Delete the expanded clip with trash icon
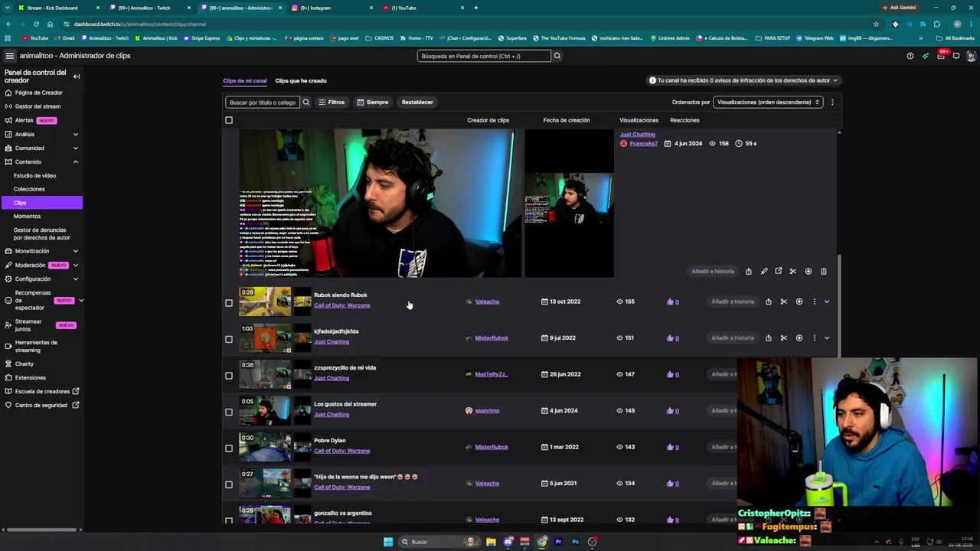Image resolution: width=980 pixels, height=551 pixels. click(824, 271)
